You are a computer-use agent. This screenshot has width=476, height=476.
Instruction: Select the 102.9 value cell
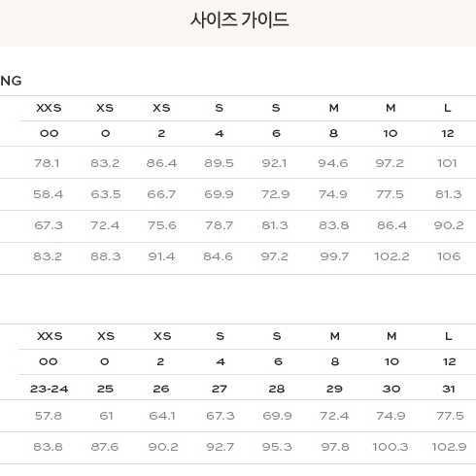[449, 447]
